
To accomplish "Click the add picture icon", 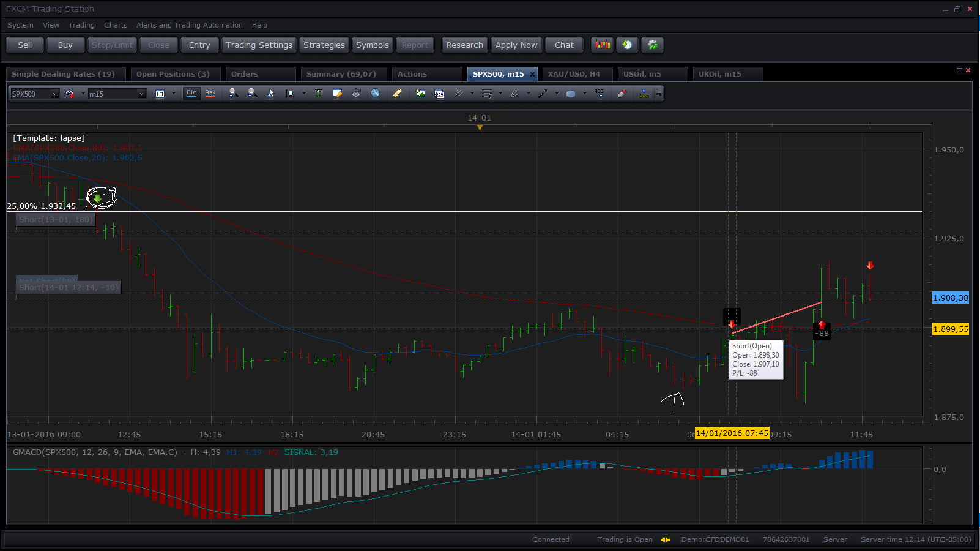I will tap(420, 93).
